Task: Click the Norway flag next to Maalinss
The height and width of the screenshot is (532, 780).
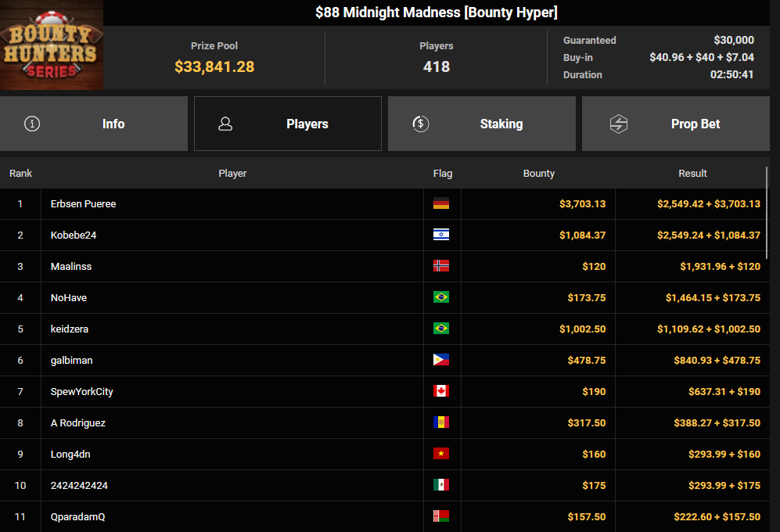Action: pos(441,267)
